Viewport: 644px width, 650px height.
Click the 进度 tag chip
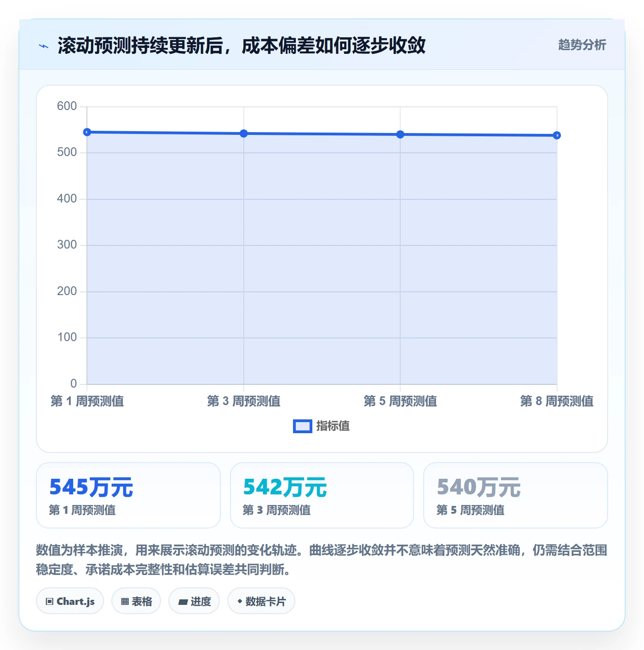[194, 601]
